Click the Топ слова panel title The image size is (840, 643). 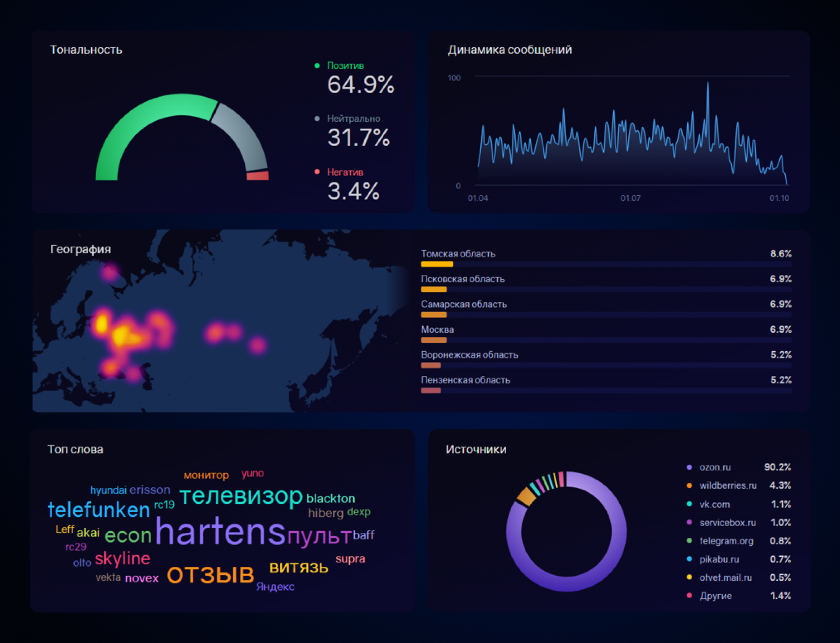coord(76,449)
